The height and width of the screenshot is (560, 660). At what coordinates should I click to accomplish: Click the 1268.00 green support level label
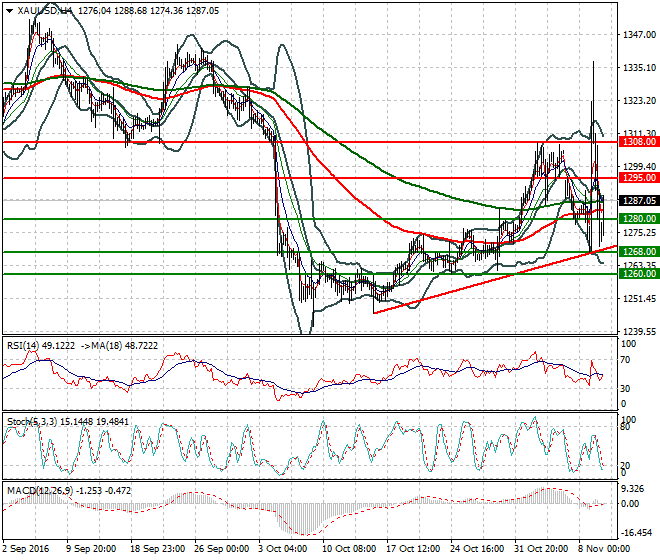[639, 251]
